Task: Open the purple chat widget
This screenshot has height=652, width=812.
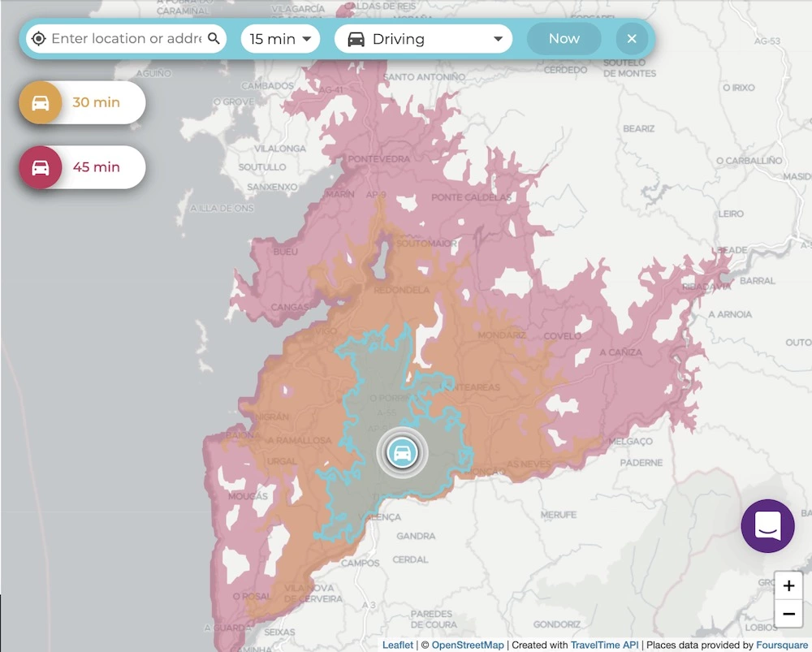Action: (767, 526)
